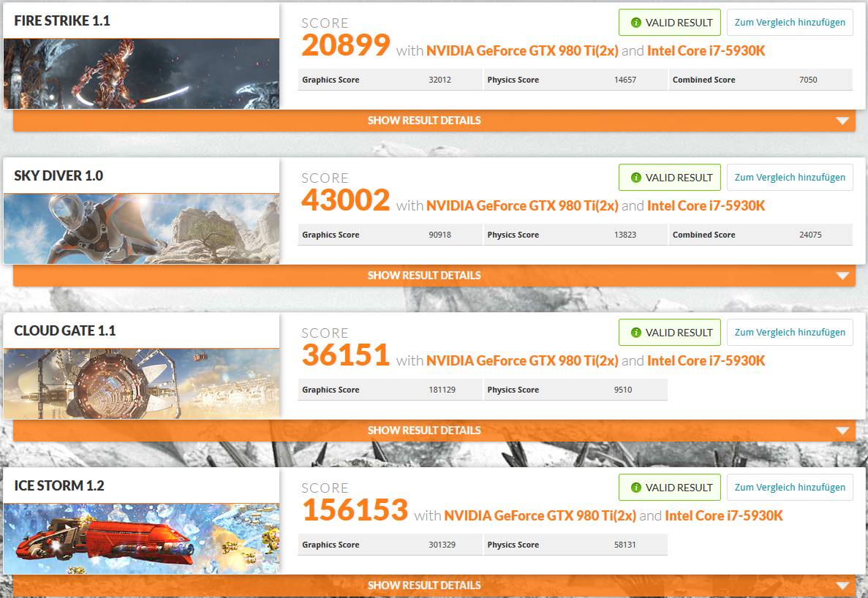The height and width of the screenshot is (598, 868).
Task: Click the 'Combined Score' label in Sky Diver
Action: [703, 235]
